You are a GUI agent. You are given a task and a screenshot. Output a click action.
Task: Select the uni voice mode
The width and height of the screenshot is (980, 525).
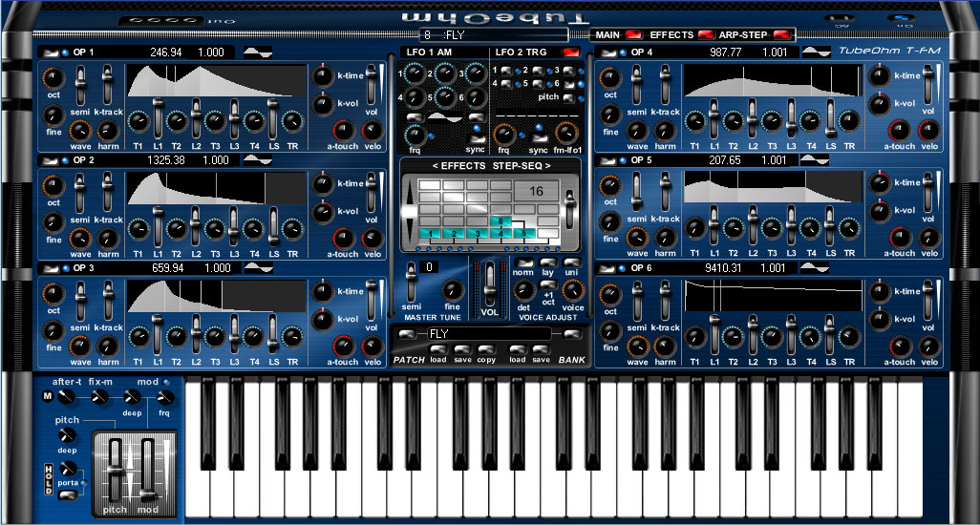click(x=572, y=262)
